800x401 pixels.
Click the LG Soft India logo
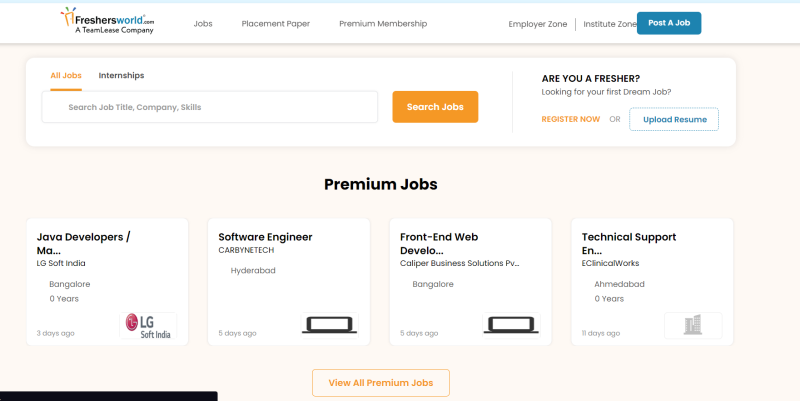(x=148, y=325)
